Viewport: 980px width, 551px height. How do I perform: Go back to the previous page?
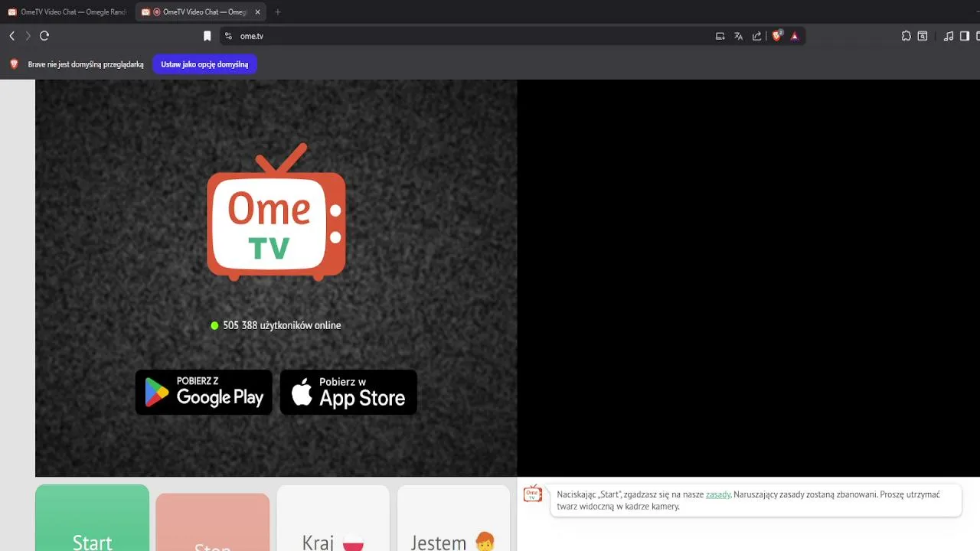tap(11, 36)
